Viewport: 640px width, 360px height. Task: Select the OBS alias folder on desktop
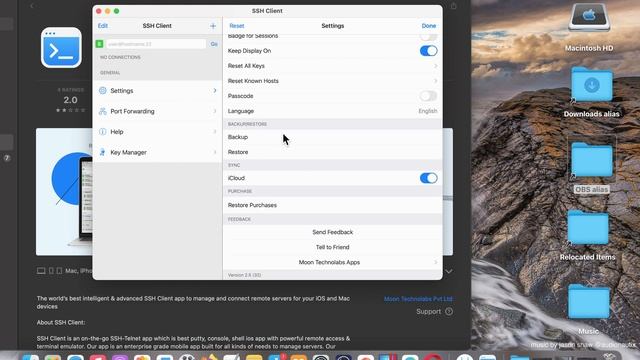coord(592,160)
